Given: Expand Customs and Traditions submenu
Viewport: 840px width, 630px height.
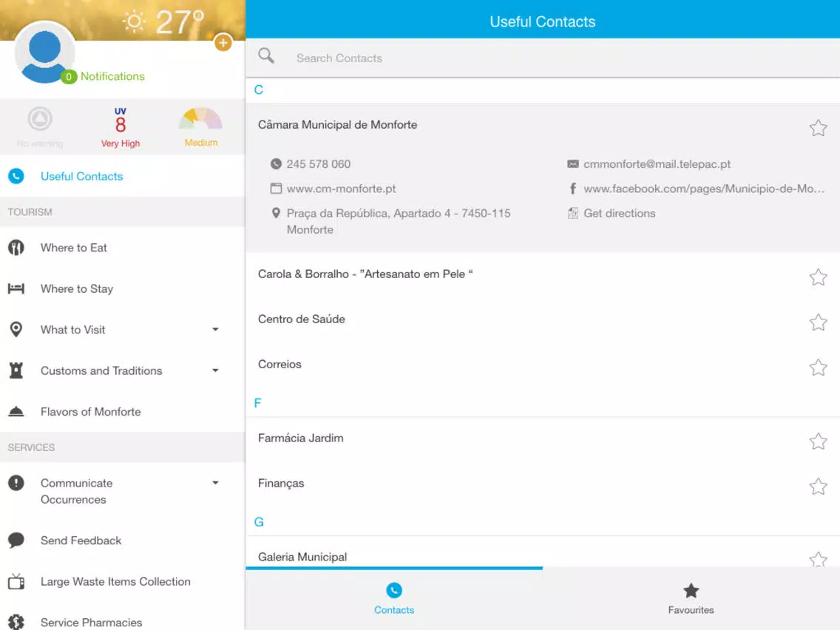Looking at the screenshot, I should (x=215, y=370).
